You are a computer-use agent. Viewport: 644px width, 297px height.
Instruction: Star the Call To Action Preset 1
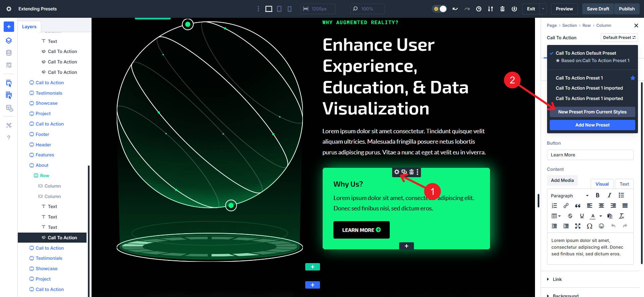pos(633,78)
